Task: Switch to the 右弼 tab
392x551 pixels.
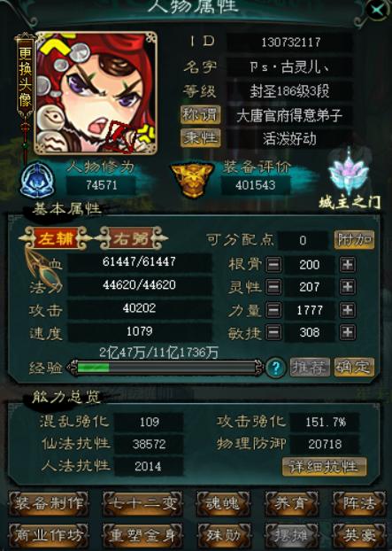Action: pyautogui.click(x=131, y=238)
